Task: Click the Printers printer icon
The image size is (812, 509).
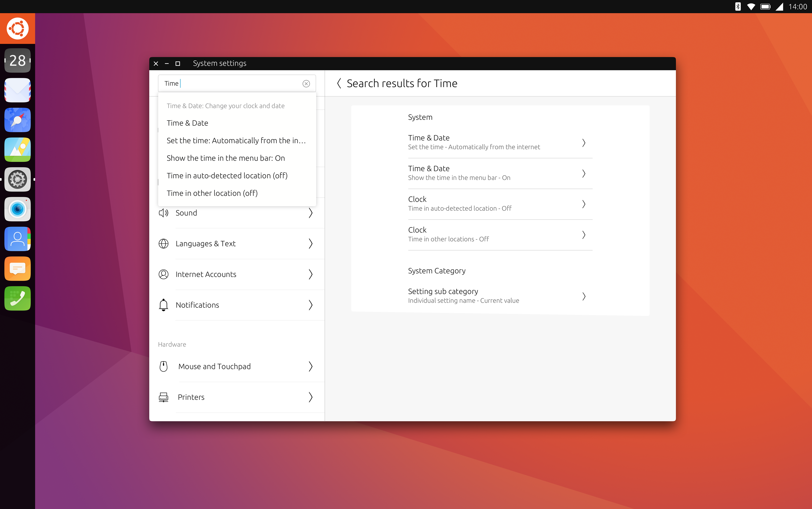Action: point(163,397)
